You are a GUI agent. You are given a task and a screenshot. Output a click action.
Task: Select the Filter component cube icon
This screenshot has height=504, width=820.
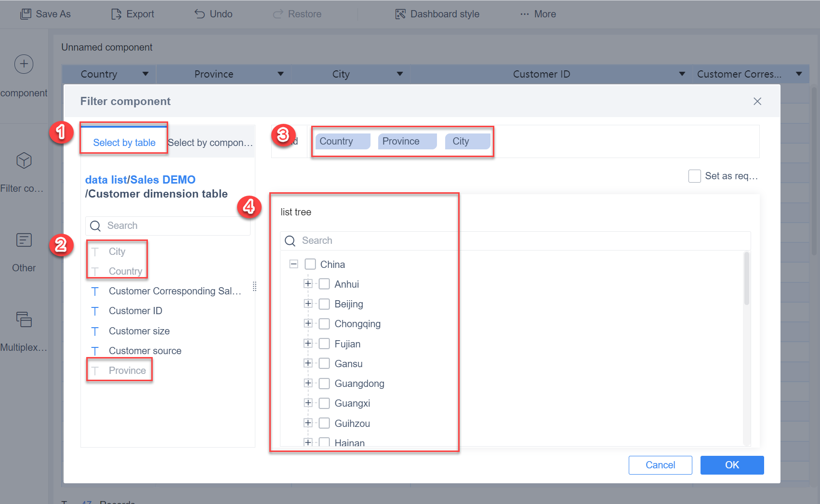(x=24, y=160)
